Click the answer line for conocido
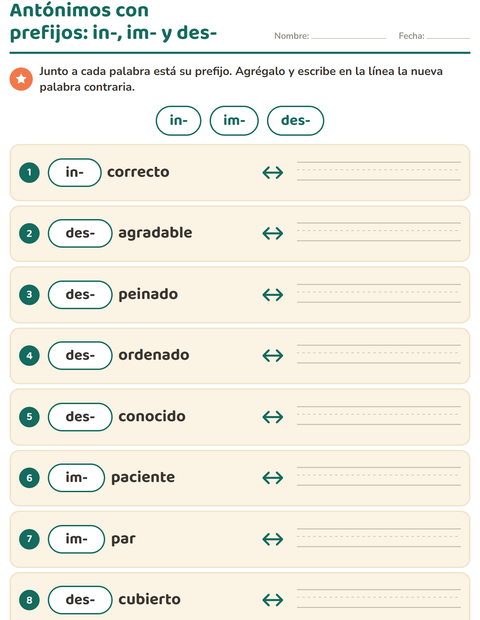This screenshot has height=620, width=480. tap(379, 415)
